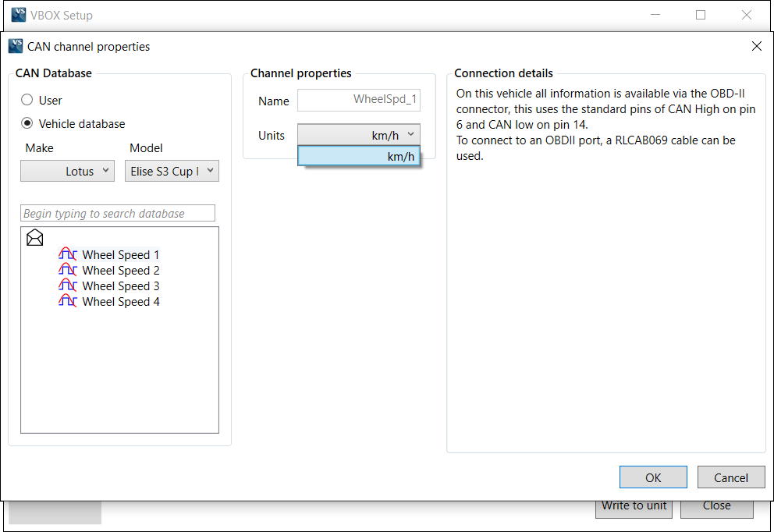
Task: Select the Vehicle database radio button
Action: pyautogui.click(x=27, y=123)
